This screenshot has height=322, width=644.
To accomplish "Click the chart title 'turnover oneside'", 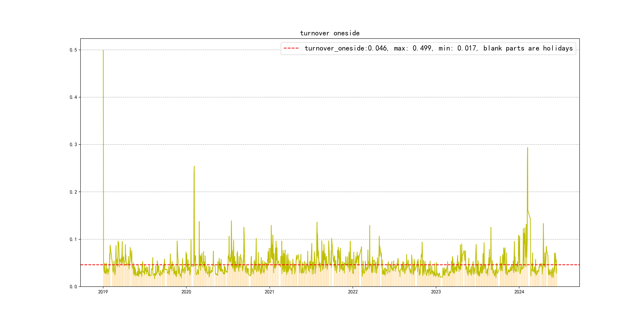I will [330, 33].
